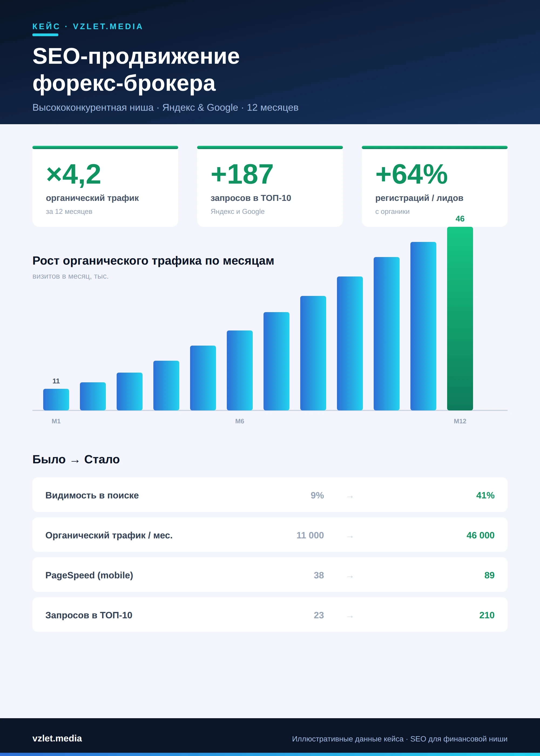Click the 9% before value

pyautogui.click(x=317, y=495)
